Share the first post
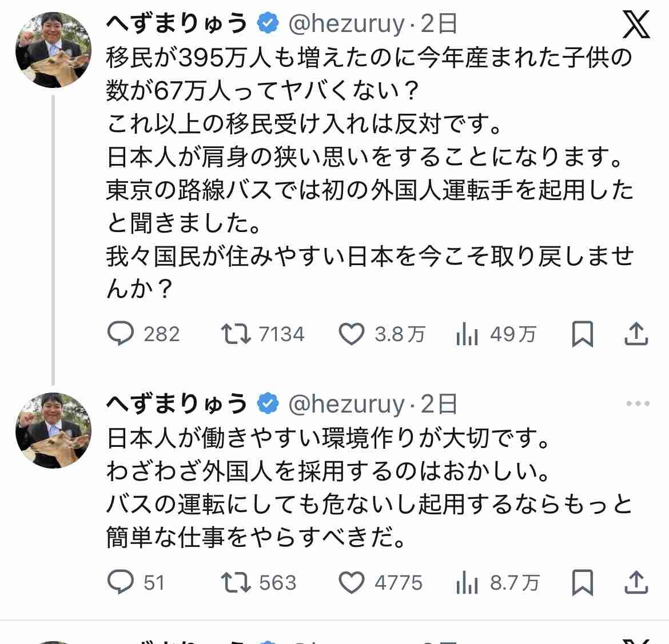669x644 pixels. click(636, 334)
